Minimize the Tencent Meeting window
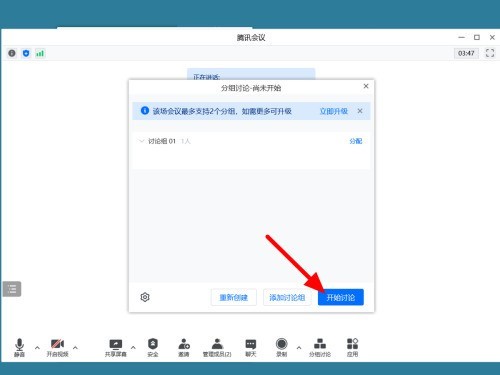500x375 pixels. coord(461,37)
